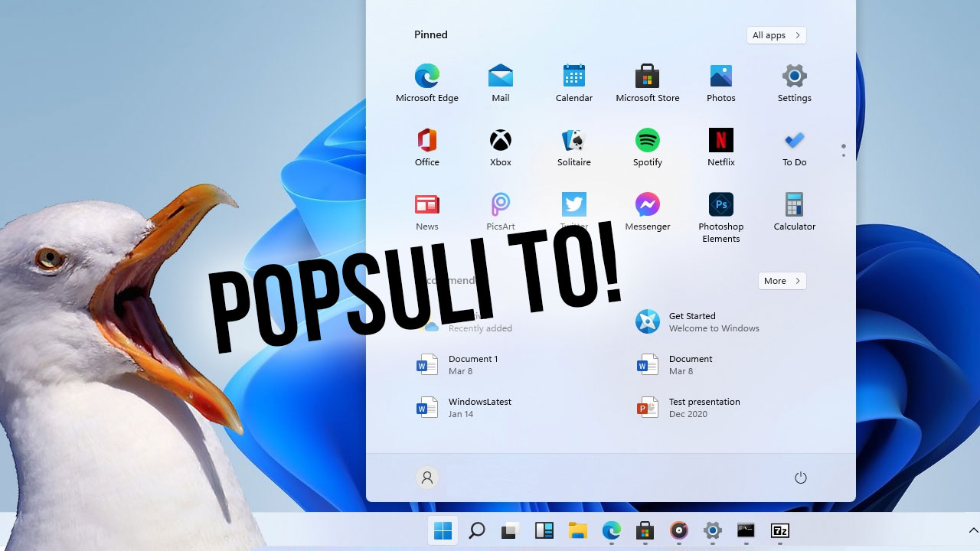The width and height of the screenshot is (980, 551).
Task: Click the More button in Recommended
Action: [x=782, y=281]
